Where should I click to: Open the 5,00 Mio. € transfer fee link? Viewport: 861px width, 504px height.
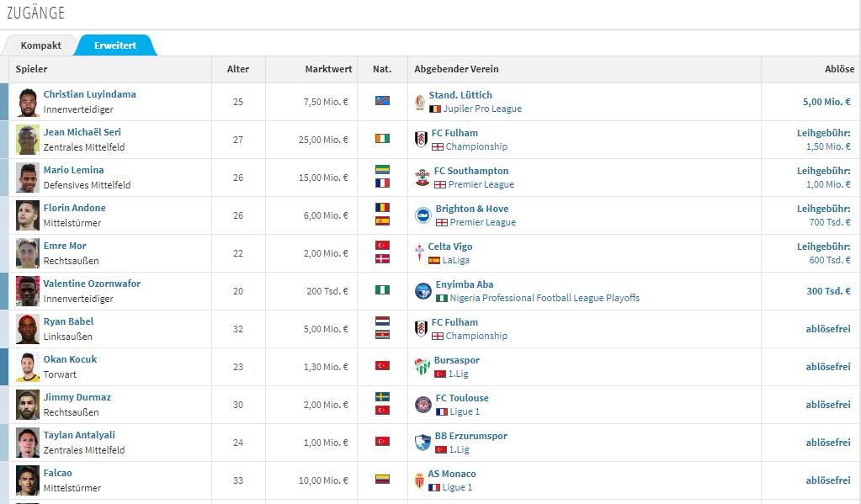point(826,102)
